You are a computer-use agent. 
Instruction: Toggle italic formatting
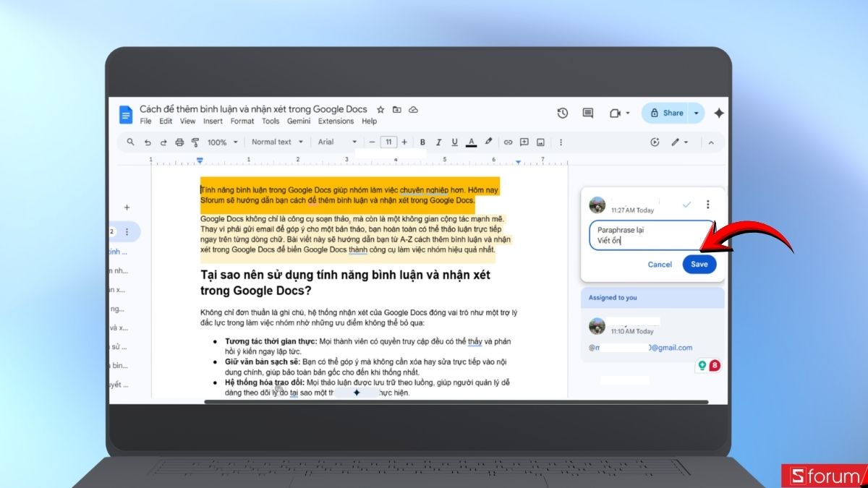pos(438,142)
